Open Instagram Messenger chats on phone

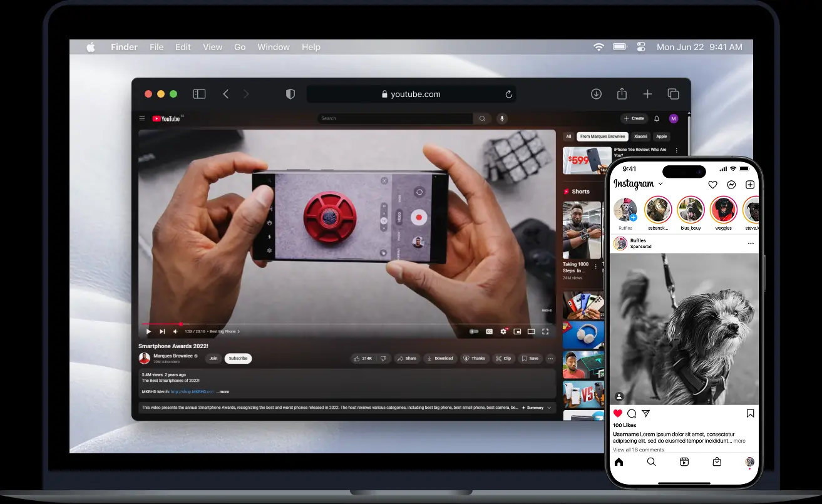click(731, 185)
